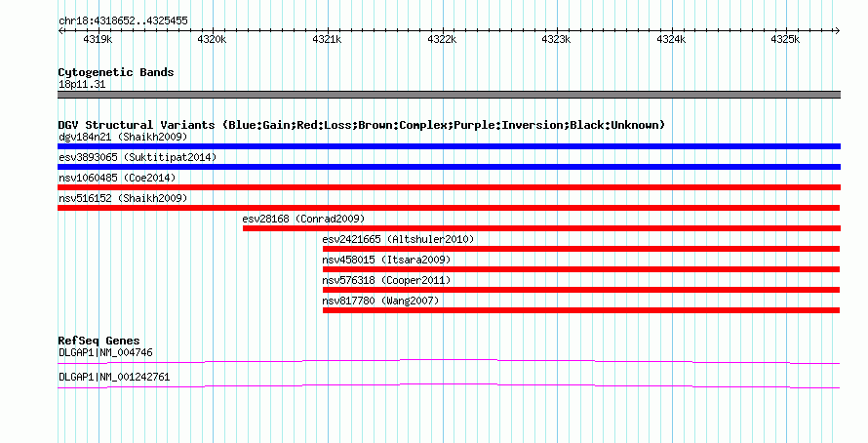Click the 18p11.31 band label
This screenshot has height=443, width=868.
pyautogui.click(x=82, y=85)
